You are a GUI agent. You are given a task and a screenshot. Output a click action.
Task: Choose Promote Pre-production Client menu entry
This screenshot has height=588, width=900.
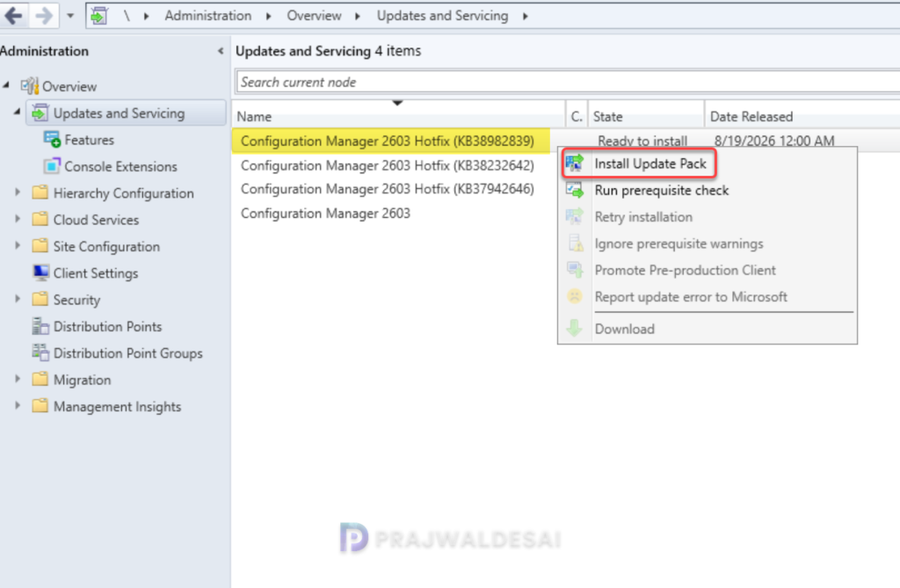(x=685, y=270)
